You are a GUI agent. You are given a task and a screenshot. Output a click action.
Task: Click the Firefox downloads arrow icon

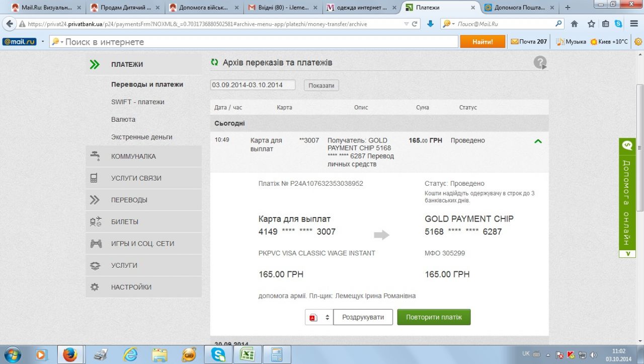pyautogui.click(x=430, y=24)
